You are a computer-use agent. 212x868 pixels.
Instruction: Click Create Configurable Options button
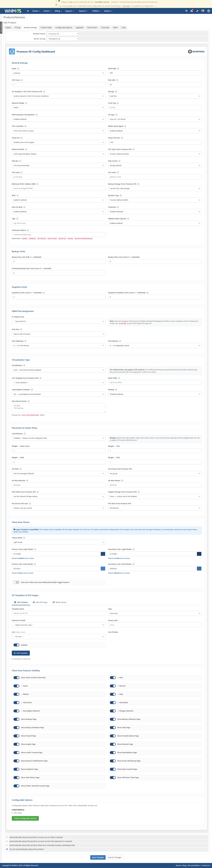click(x=25, y=818)
